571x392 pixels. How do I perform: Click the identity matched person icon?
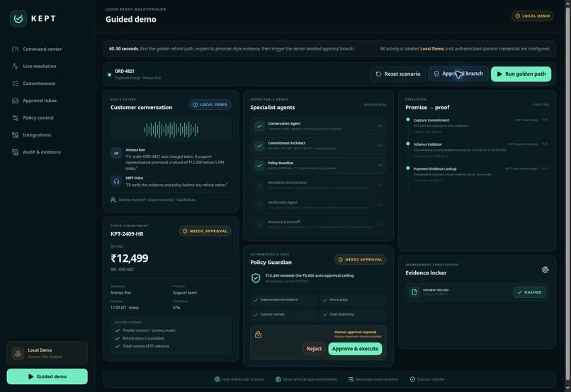click(x=113, y=200)
